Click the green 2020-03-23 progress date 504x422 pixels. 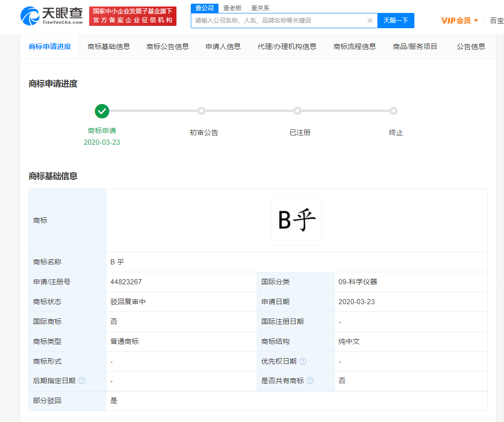102,142
